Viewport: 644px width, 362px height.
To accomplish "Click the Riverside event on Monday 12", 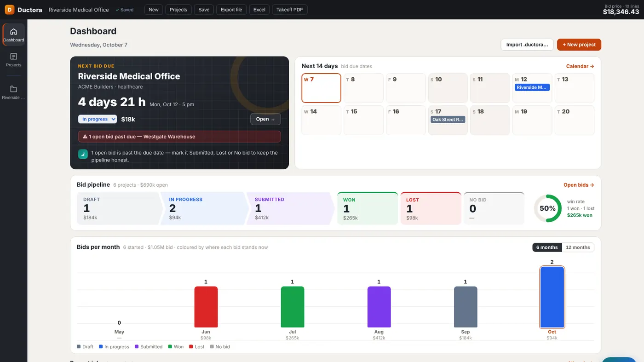I will [532, 87].
